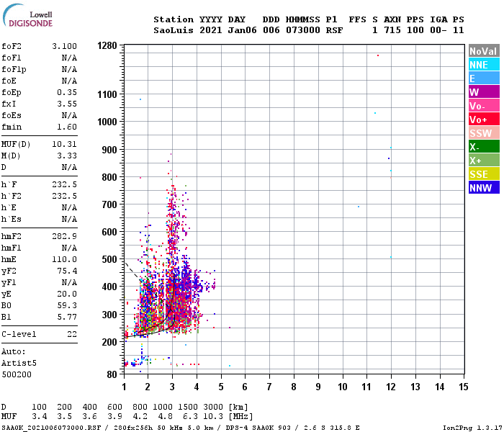Click the foF2 value 3.100

click(x=64, y=46)
